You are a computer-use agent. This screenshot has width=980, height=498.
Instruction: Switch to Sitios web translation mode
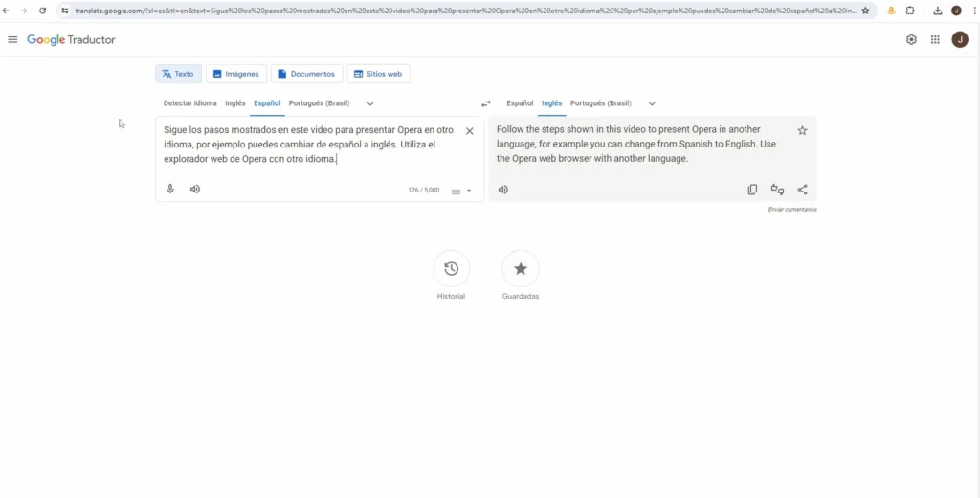pyautogui.click(x=379, y=74)
